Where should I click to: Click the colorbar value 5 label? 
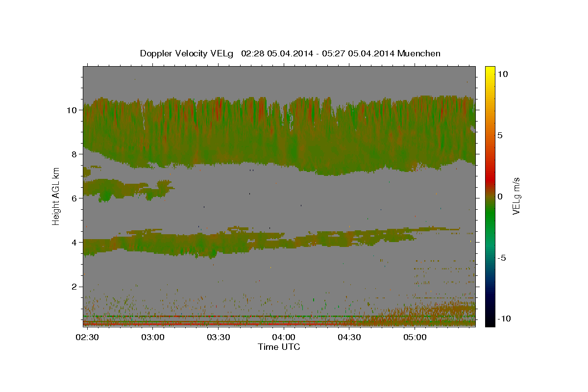500,135
